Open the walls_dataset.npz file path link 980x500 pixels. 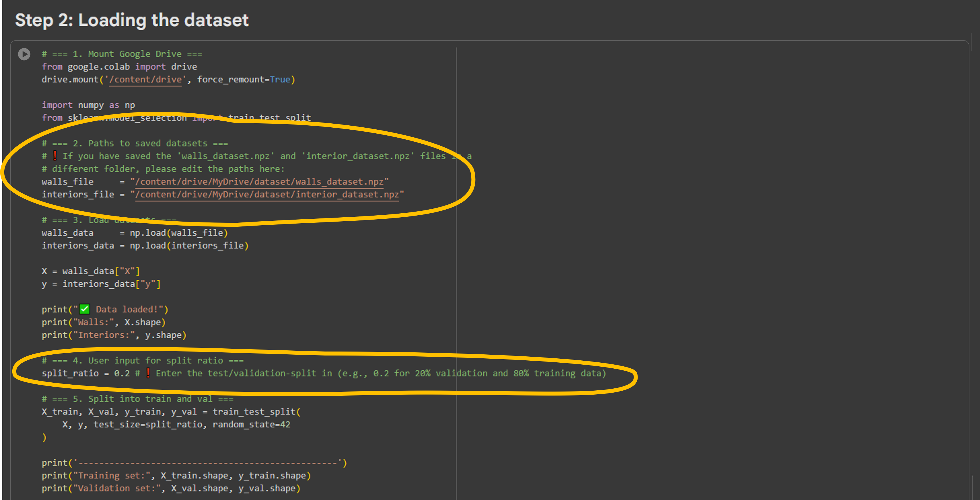(259, 182)
